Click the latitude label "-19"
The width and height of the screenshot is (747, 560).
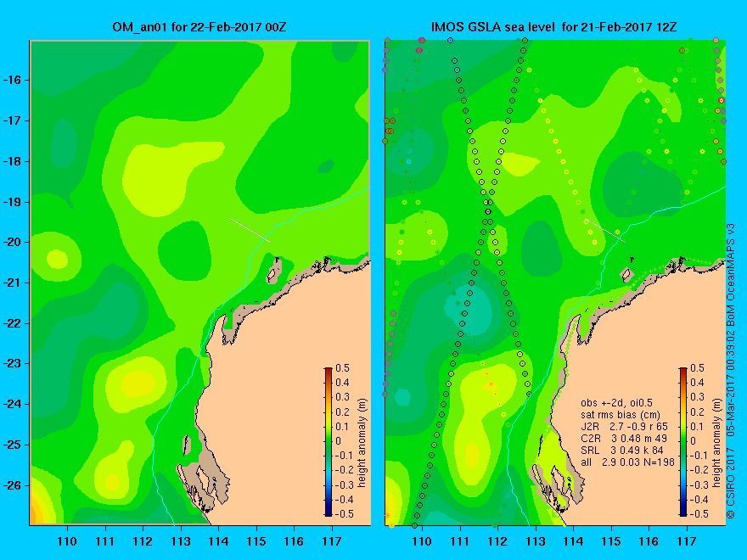pyautogui.click(x=13, y=201)
